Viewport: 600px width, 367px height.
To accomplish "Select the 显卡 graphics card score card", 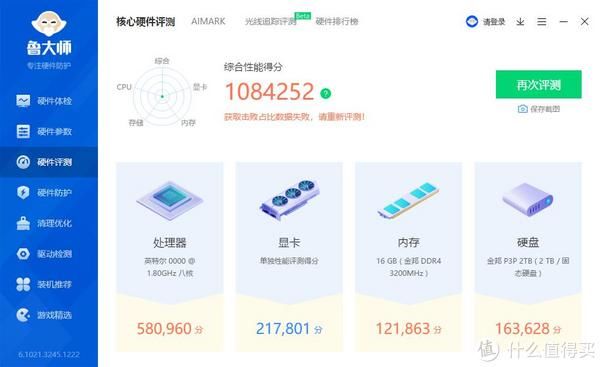I will tap(289, 257).
